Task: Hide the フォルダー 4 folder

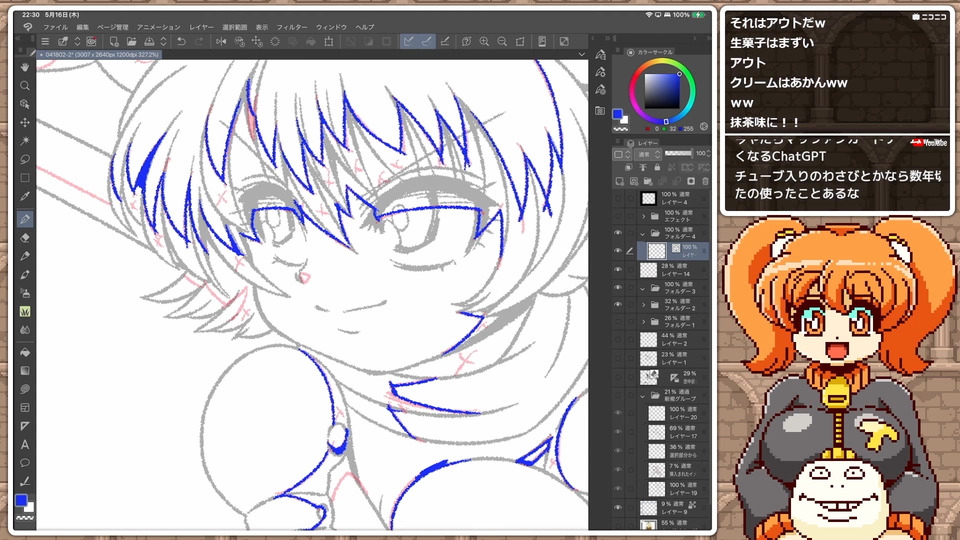Action: [618, 233]
